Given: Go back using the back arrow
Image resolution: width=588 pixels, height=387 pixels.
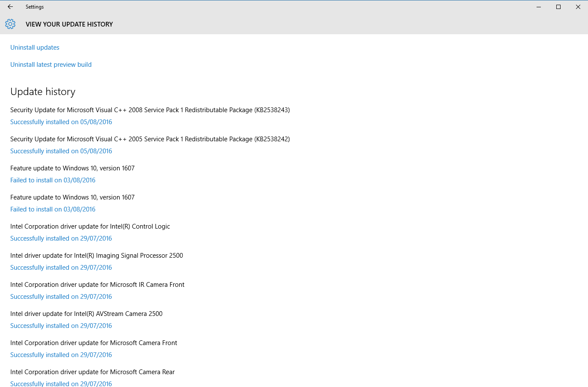Looking at the screenshot, I should click(10, 7).
